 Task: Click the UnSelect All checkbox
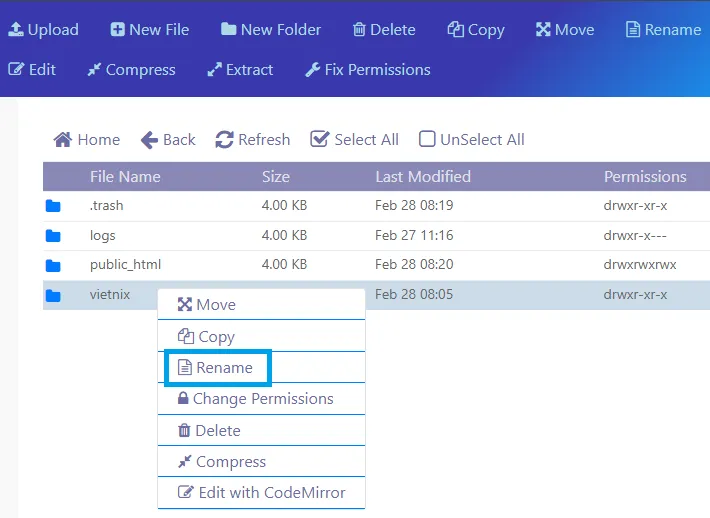427,140
